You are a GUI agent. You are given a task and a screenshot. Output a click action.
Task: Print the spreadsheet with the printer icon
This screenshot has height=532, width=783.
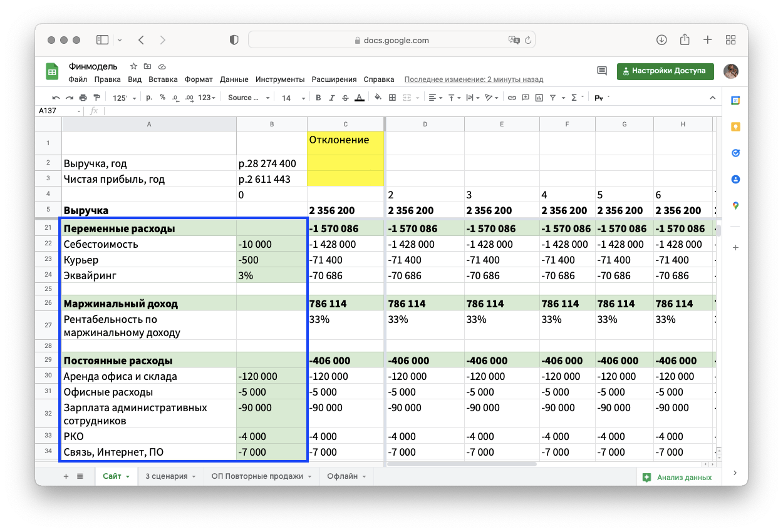click(83, 98)
